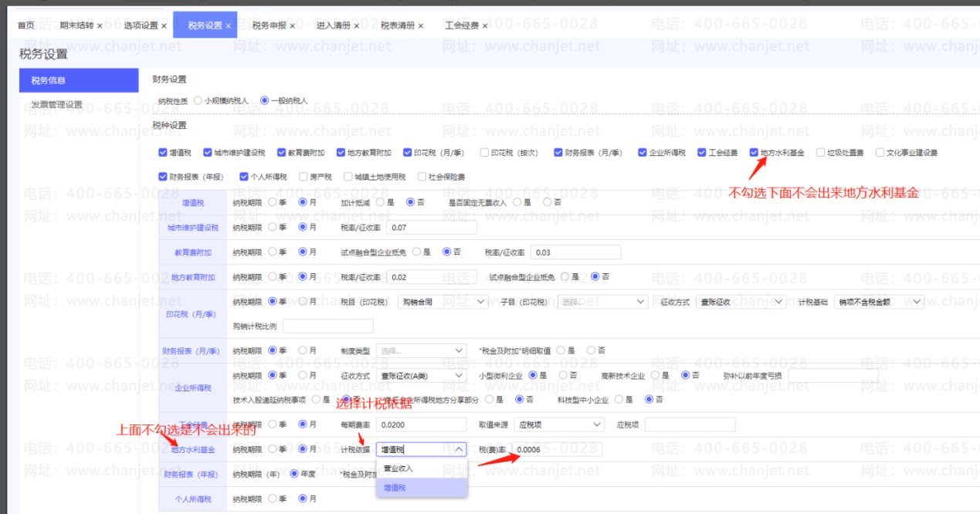Close the 税表清册 tab via its ×
This screenshot has width=980, height=514.
coord(421,26)
